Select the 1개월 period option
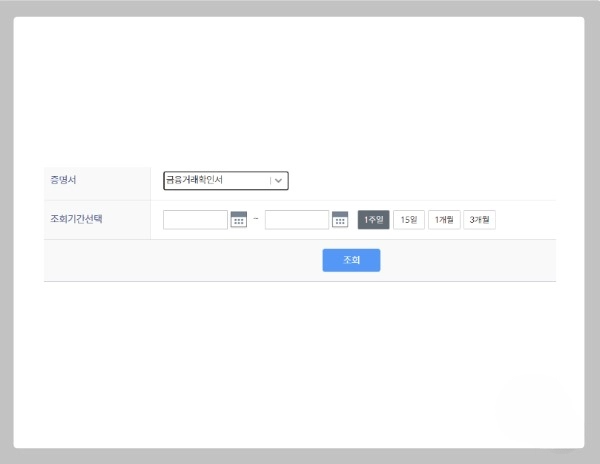 pyautogui.click(x=444, y=220)
